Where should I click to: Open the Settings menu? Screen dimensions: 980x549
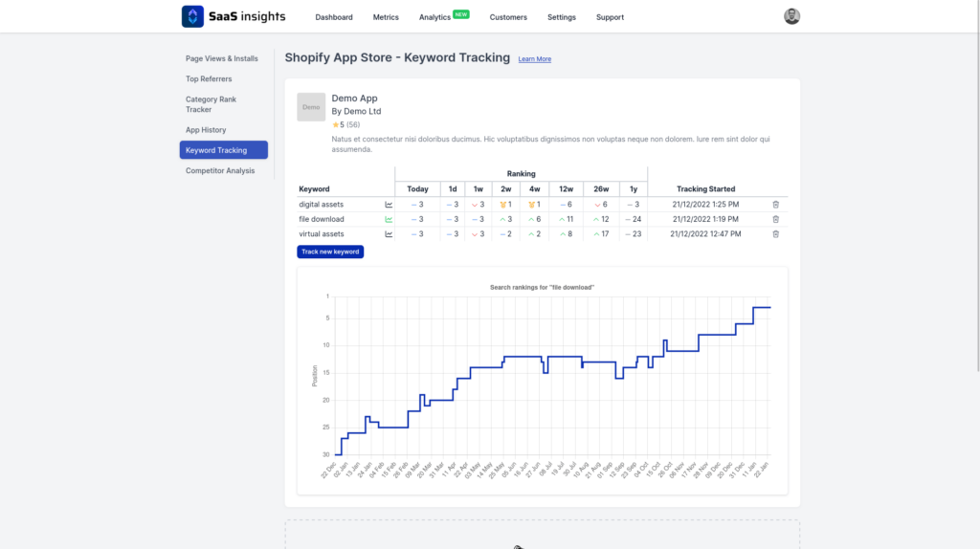(x=561, y=17)
